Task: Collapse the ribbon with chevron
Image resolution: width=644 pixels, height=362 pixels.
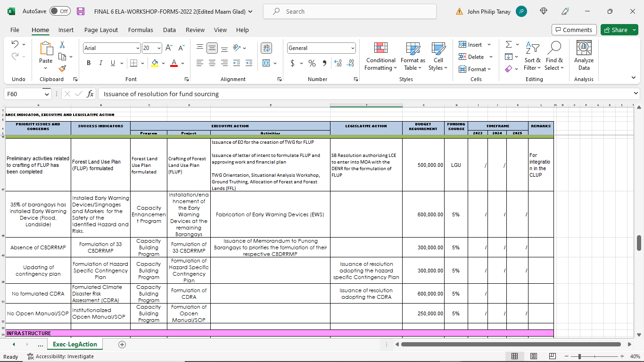Action: [633, 78]
